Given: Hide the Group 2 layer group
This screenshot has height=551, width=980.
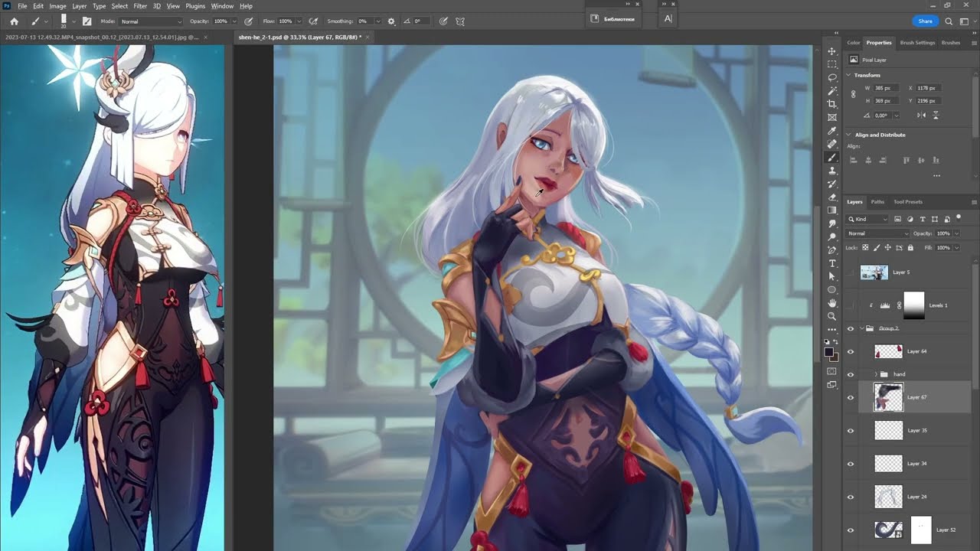Looking at the screenshot, I should click(850, 328).
